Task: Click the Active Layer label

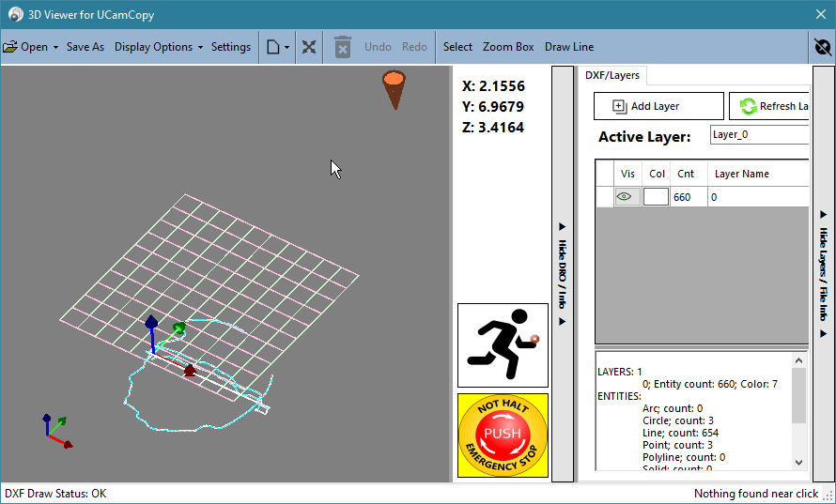Action: (x=644, y=137)
